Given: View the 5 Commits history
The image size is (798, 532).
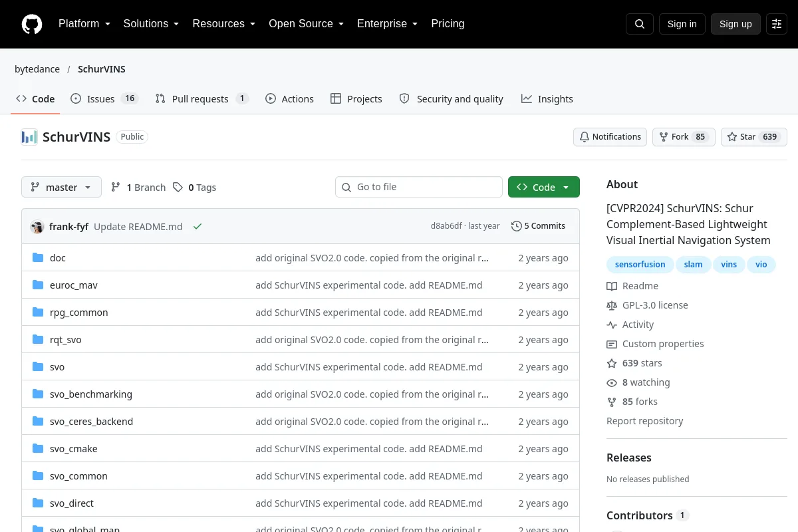Looking at the screenshot, I should (x=539, y=226).
